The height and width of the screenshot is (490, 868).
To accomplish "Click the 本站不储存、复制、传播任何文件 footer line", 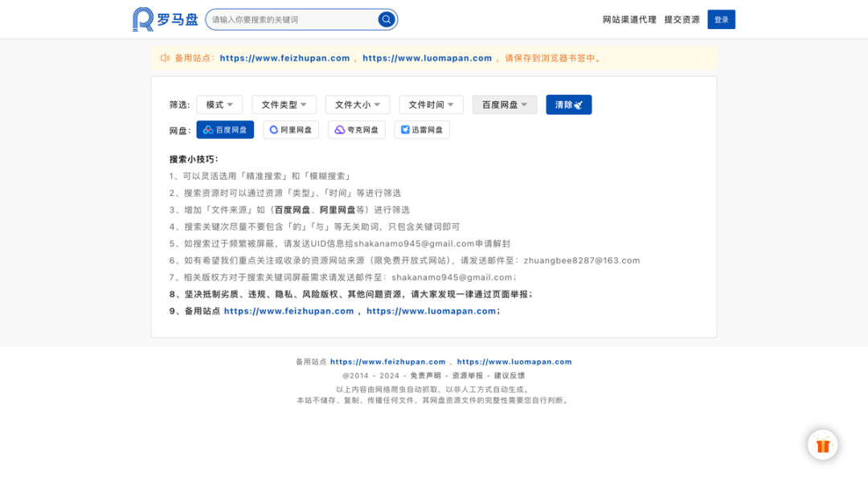I will click(x=433, y=400).
